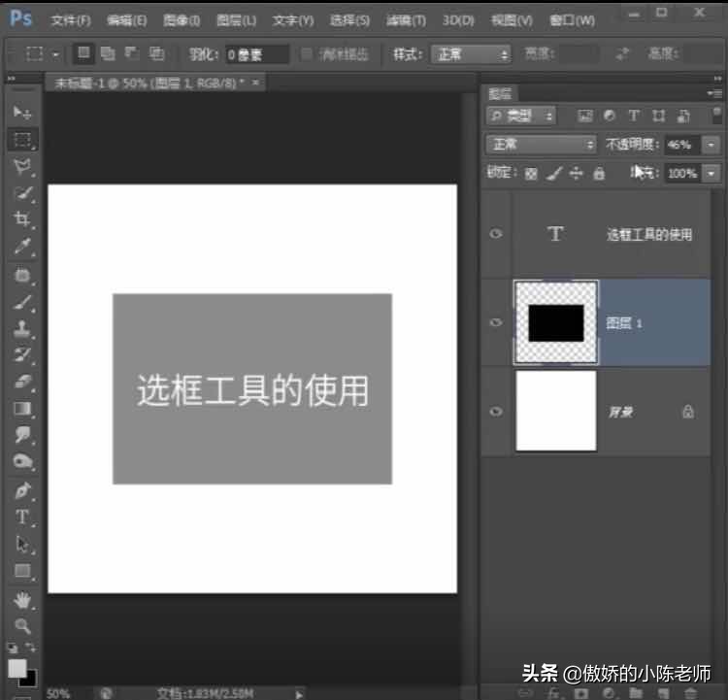Lock layer position icon
This screenshot has height=700, width=728.
[576, 173]
